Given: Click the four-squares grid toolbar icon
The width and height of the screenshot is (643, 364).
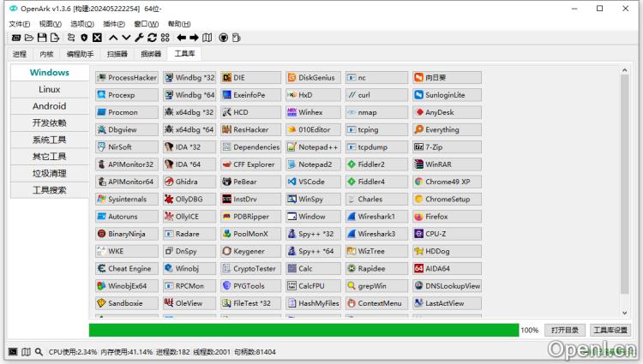Looking at the screenshot, I should click(165, 38).
